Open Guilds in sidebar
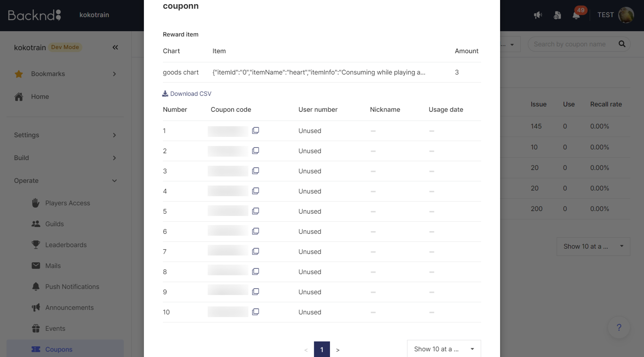Image resolution: width=644 pixels, height=357 pixels. [x=54, y=224]
